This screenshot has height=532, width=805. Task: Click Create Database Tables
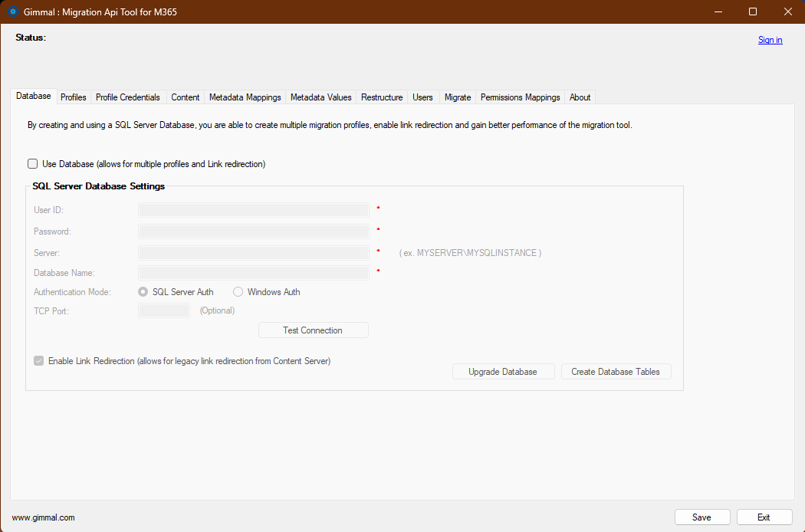click(616, 371)
